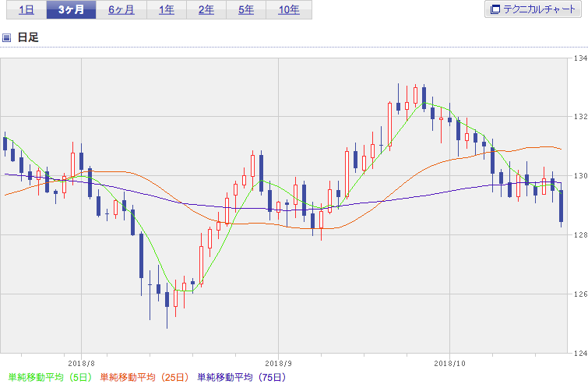Open the 6ヶ月 chart range tab
Viewport: 588px width, 384px height.
tap(121, 10)
